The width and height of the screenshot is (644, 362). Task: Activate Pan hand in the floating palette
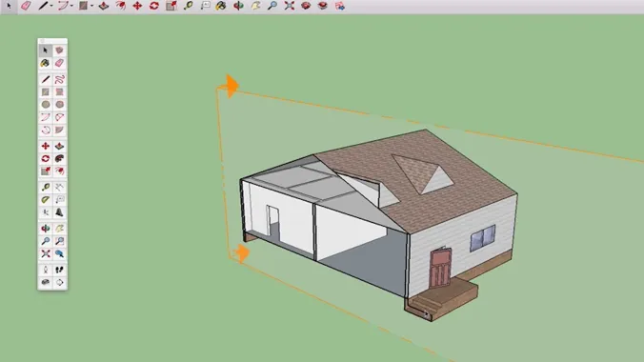coord(60,229)
